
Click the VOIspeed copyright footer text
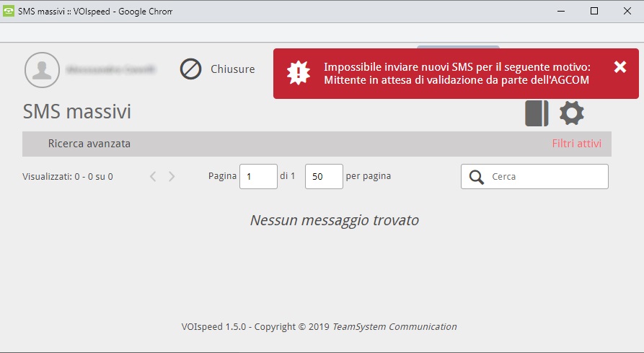tap(319, 327)
